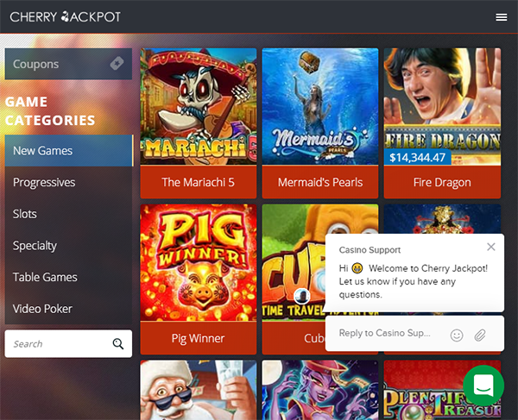This screenshot has height=420, width=518.
Task: Click the game Search field
Action: tap(68, 344)
